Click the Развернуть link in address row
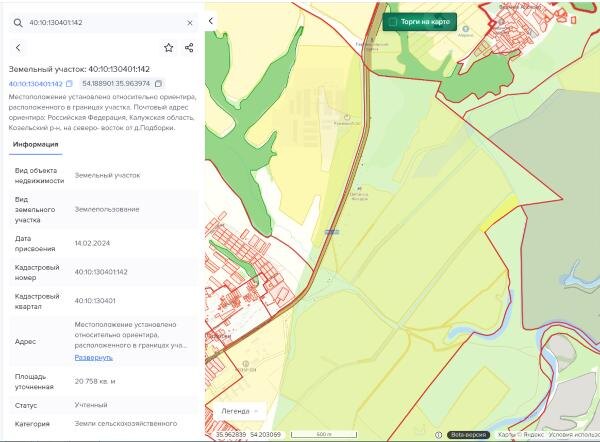Image resolution: width=600 pixels, height=442 pixels. tap(94, 357)
